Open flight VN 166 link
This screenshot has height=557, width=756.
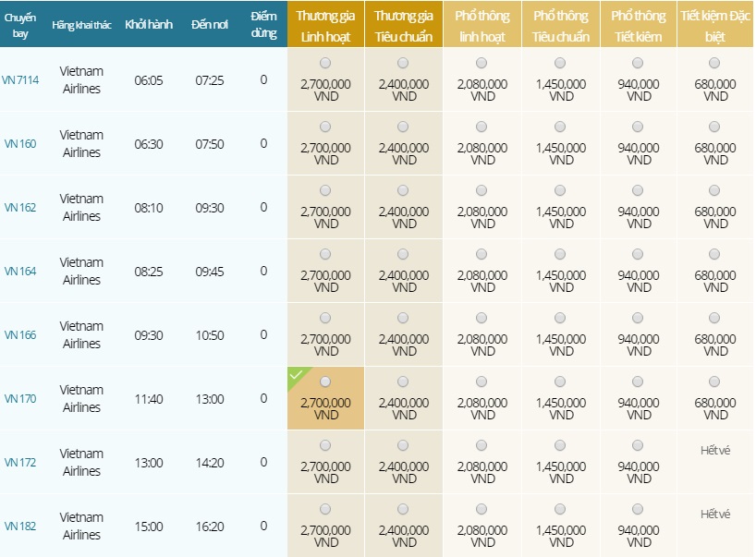20,334
